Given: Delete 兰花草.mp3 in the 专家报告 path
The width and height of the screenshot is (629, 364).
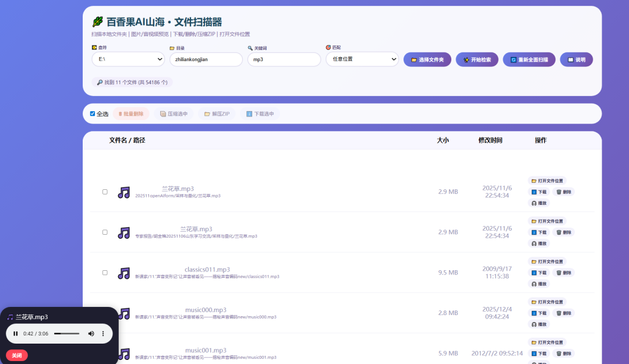Looking at the screenshot, I should click(x=564, y=232).
